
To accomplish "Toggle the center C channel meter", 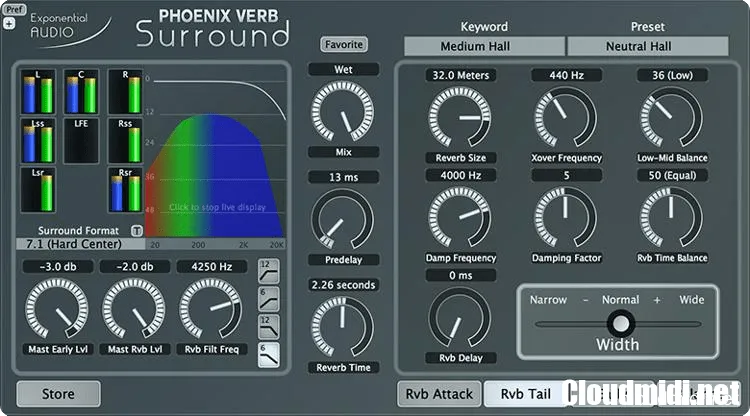I will pos(82,92).
